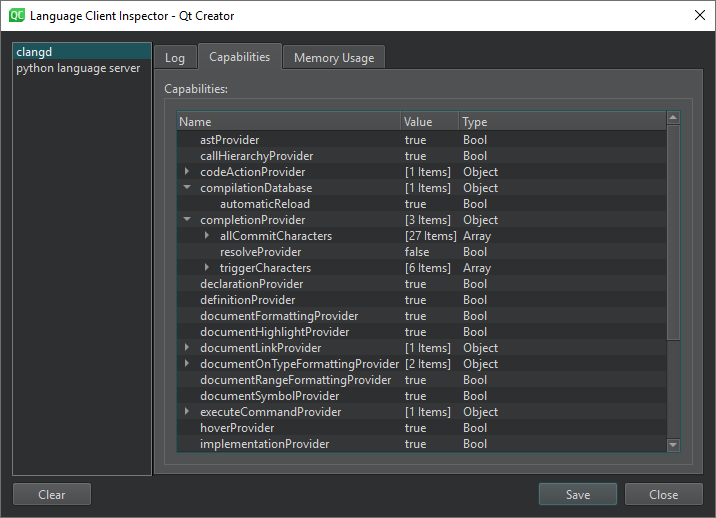
Task: Expand documentOnTypeFormattingProvider entry
Action: pyautogui.click(x=187, y=364)
